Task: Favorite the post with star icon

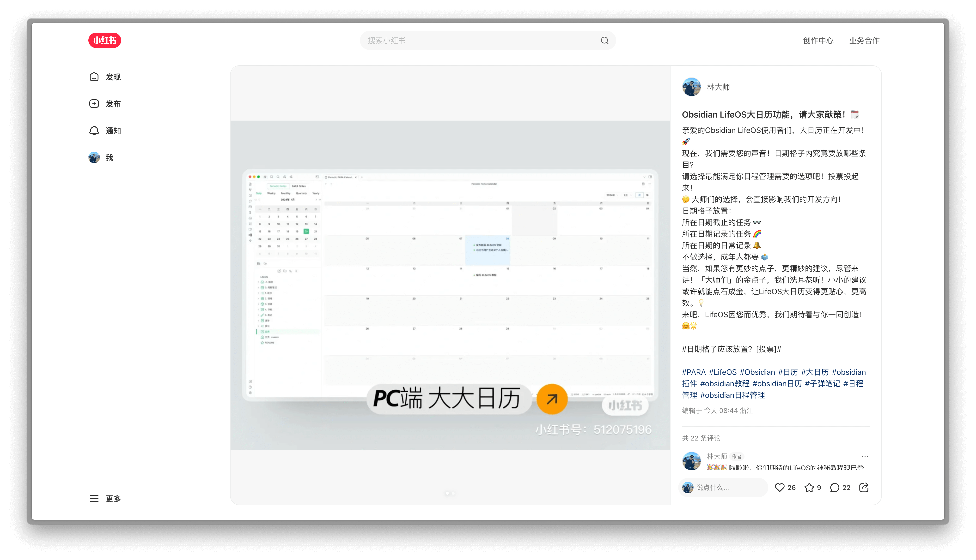Action: (x=809, y=487)
